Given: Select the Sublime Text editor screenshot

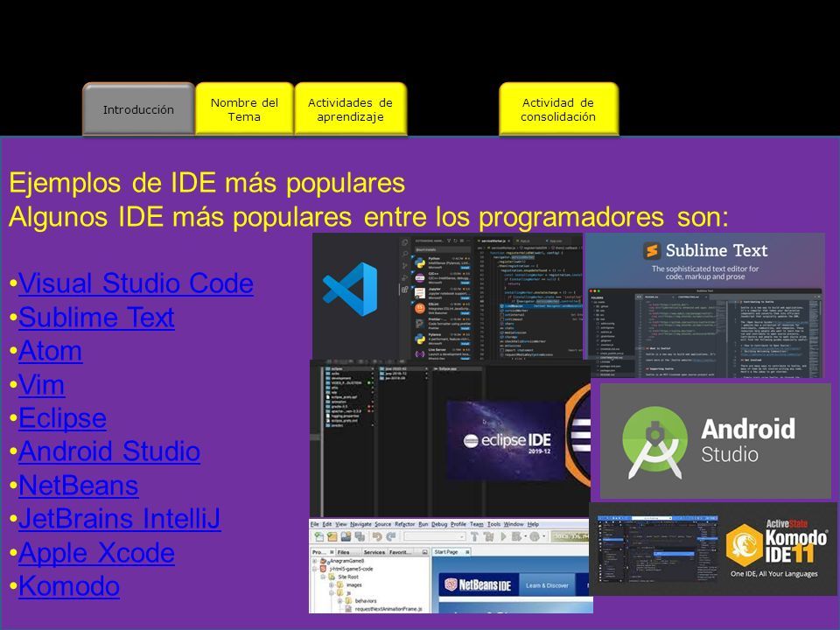Looking at the screenshot, I should pos(705,333).
